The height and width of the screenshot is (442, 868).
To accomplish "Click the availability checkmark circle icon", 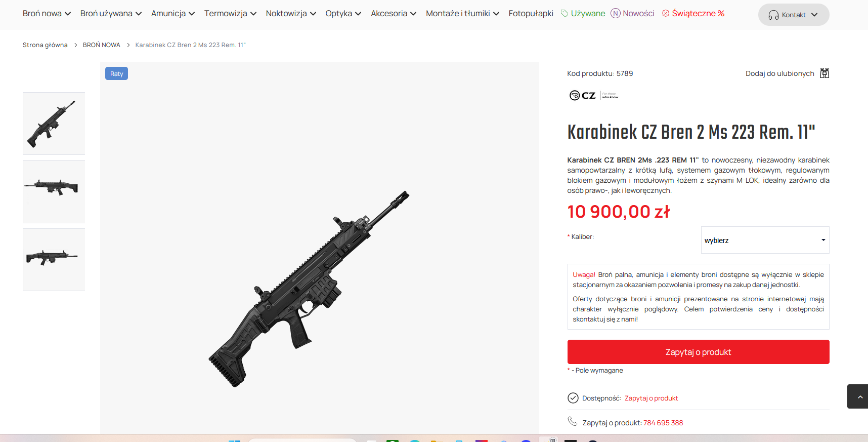I will tap(573, 398).
